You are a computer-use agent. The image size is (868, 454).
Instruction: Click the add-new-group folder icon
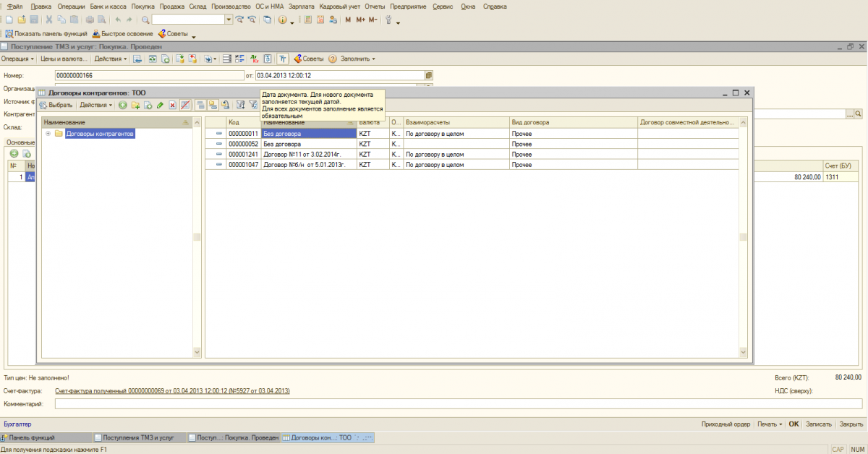point(135,106)
